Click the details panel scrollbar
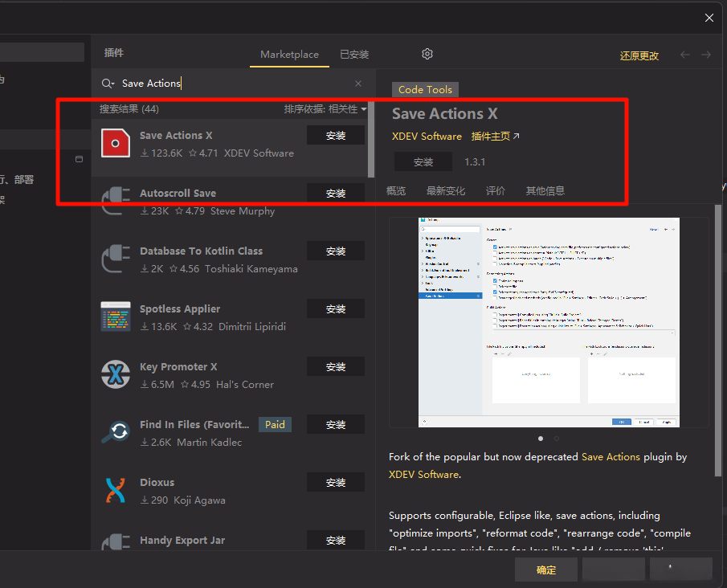 pos(718,341)
